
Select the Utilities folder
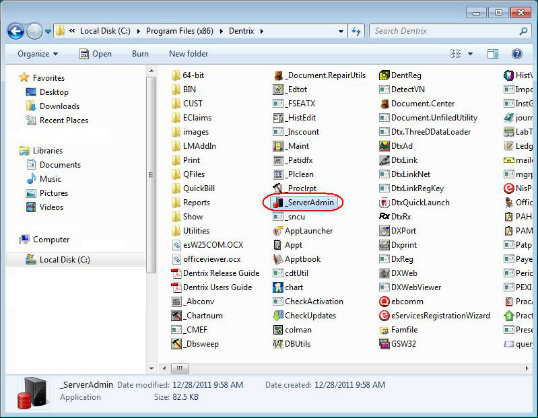(191, 231)
